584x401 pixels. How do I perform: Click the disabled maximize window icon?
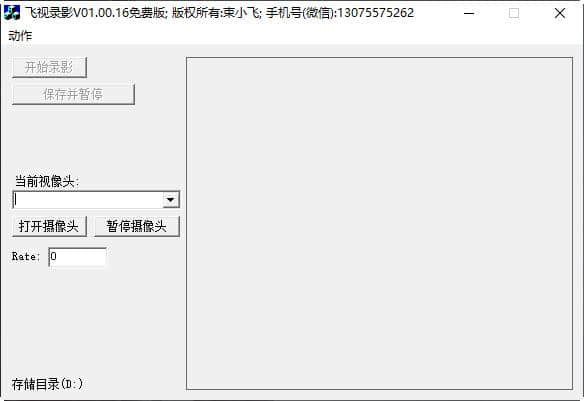514,13
